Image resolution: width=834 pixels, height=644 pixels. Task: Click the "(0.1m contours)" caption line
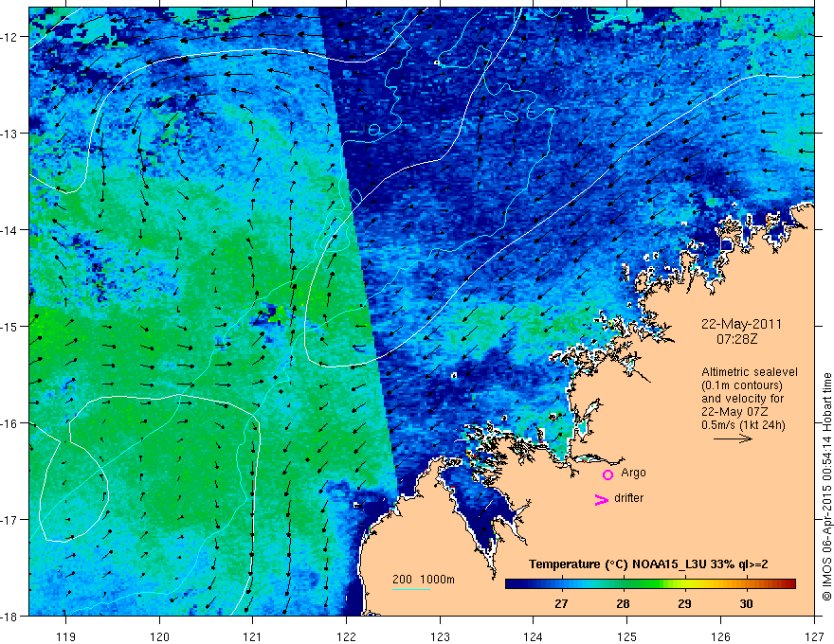click(742, 385)
